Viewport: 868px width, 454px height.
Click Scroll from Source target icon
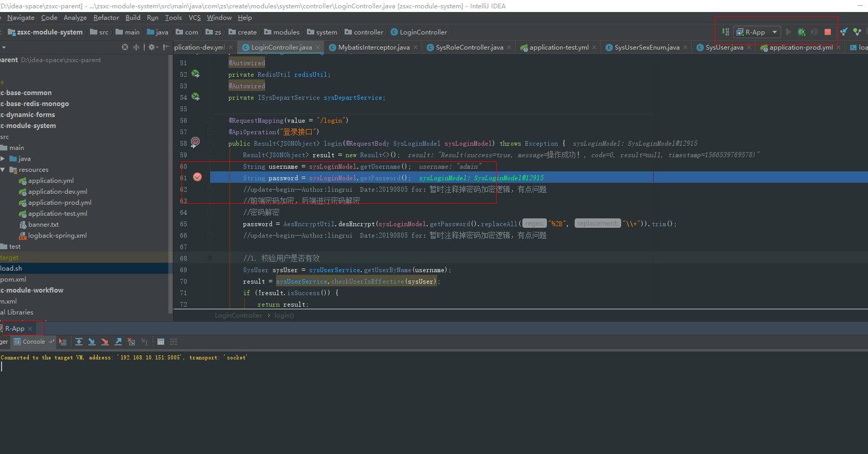point(125,47)
